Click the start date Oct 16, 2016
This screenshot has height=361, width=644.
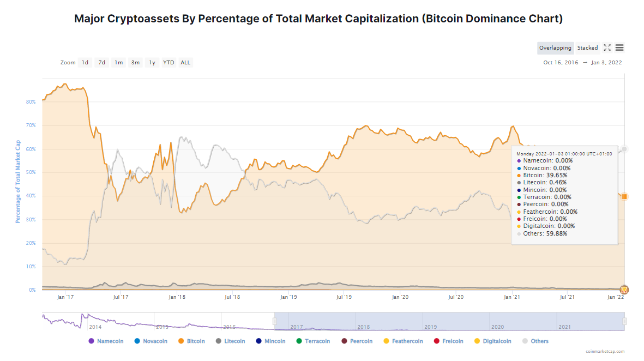point(561,63)
